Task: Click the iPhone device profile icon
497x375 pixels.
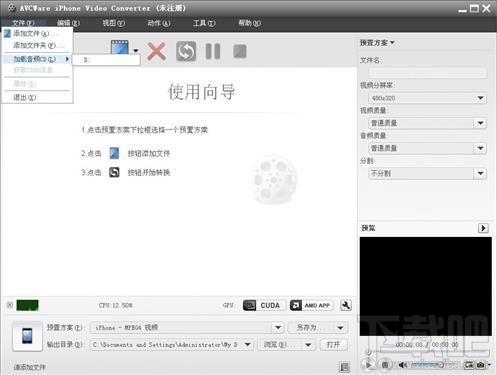Action: (x=27, y=336)
